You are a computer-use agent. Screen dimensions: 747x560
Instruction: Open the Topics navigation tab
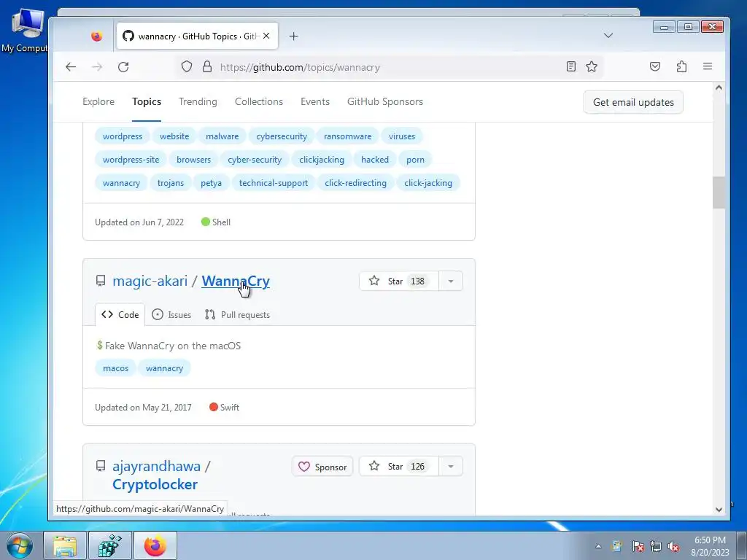[x=147, y=101]
